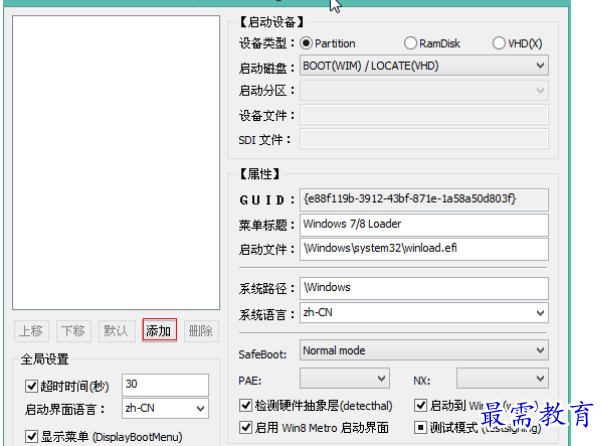
Task: Click the 上移 button
Action: (x=32, y=331)
